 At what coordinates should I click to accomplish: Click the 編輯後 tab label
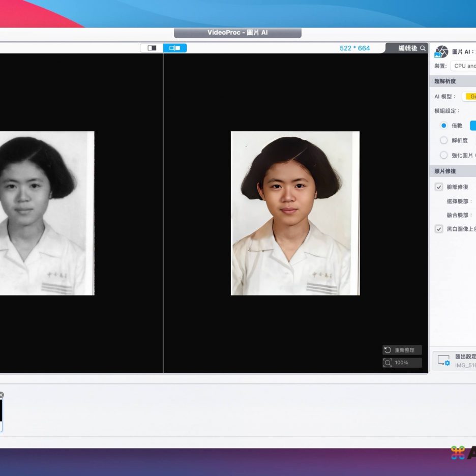(x=407, y=48)
